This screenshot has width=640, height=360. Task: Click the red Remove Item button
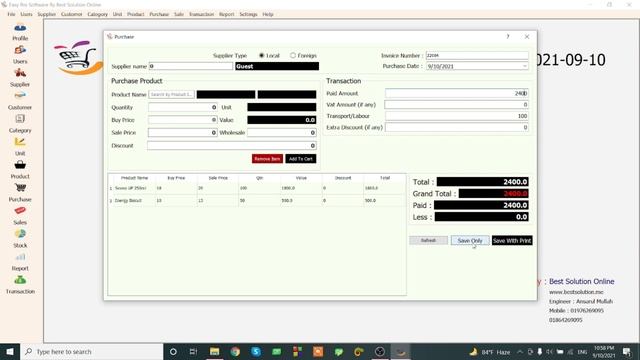point(267,159)
